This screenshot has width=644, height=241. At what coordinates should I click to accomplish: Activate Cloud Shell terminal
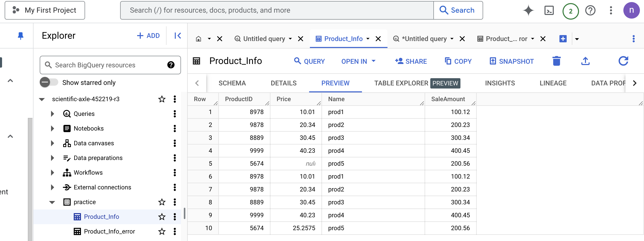click(549, 10)
